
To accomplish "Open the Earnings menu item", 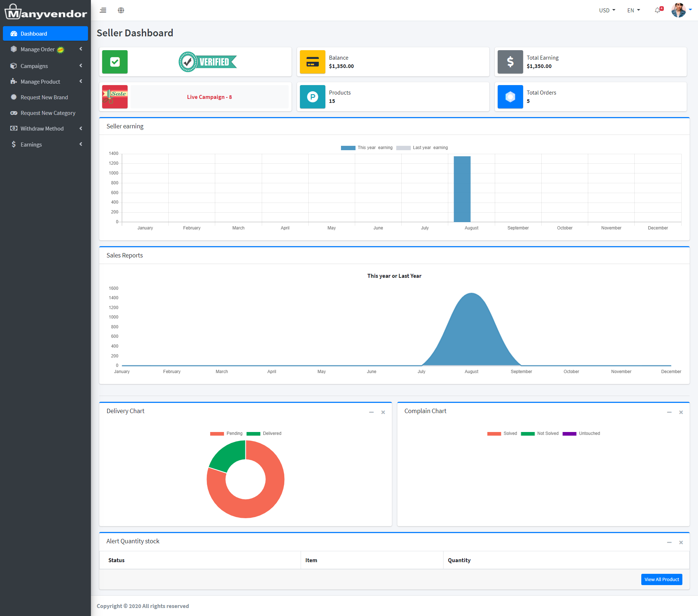I will point(45,144).
